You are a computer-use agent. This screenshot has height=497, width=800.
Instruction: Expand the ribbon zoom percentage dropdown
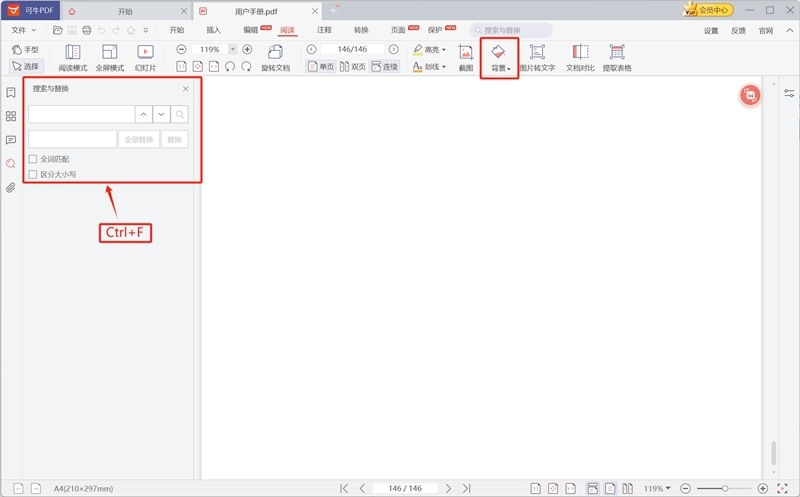click(x=233, y=49)
